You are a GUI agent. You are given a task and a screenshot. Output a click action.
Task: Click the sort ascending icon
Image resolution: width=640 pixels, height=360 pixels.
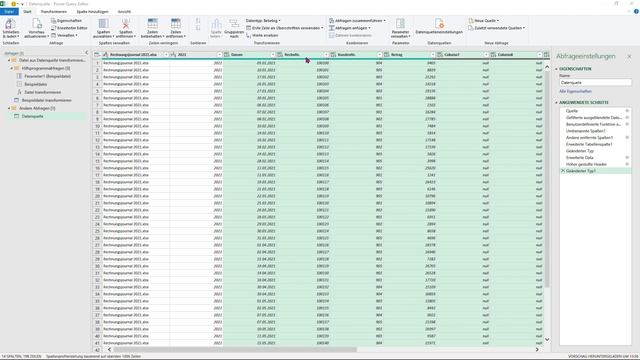point(198,20)
